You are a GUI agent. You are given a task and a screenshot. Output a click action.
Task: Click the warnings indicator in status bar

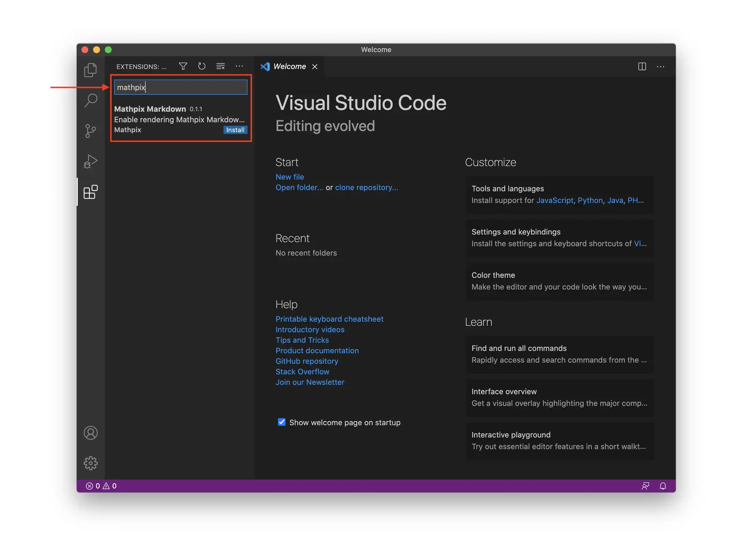pos(110,486)
